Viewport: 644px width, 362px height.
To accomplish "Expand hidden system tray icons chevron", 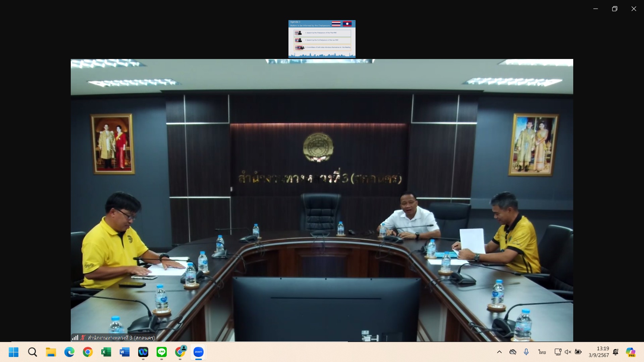I will coord(499,352).
